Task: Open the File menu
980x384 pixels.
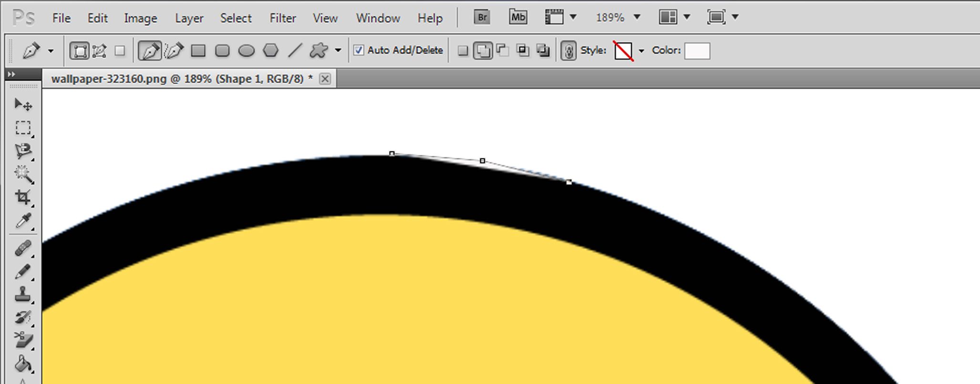Action: click(x=61, y=18)
